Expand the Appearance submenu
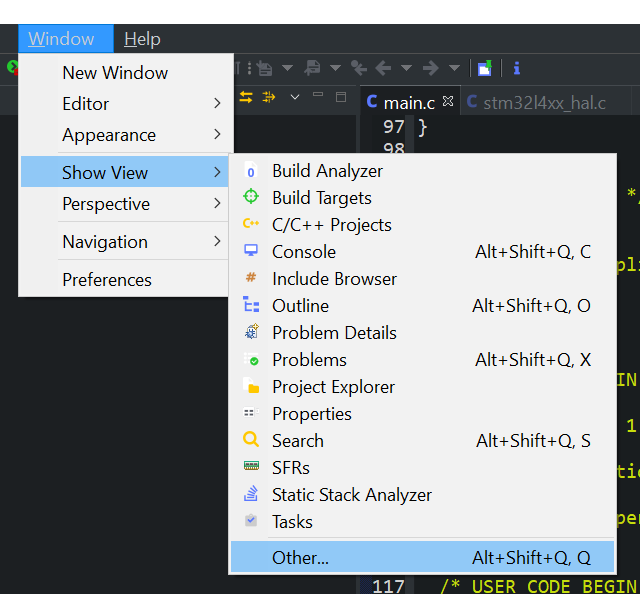This screenshot has width=640, height=594. tap(217, 134)
